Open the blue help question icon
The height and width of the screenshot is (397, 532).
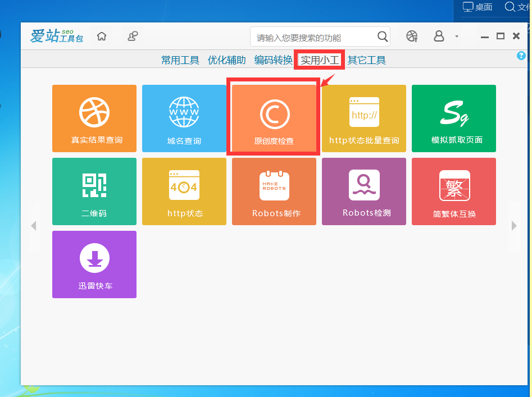point(521,56)
